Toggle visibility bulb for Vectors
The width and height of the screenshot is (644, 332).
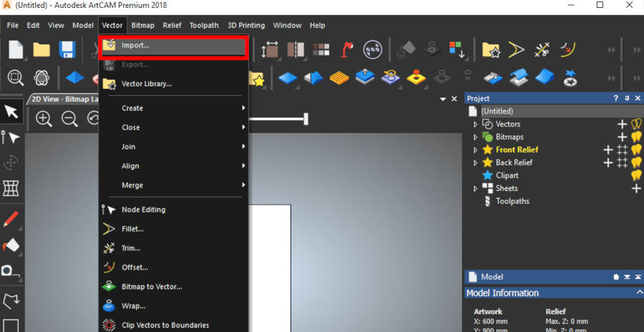pos(636,124)
